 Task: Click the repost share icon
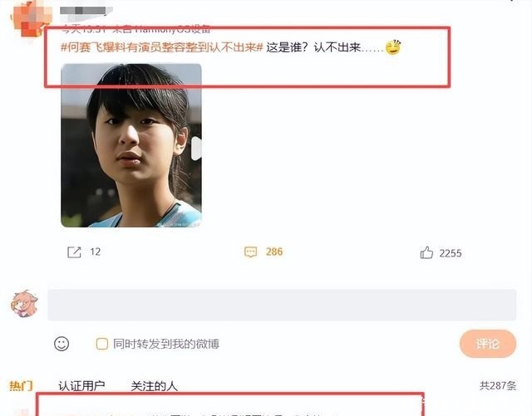[74, 252]
